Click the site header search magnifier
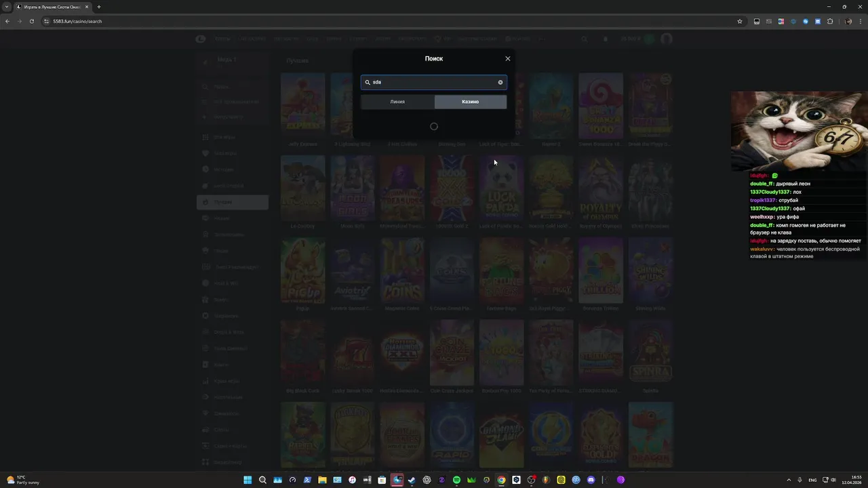This screenshot has width=868, height=488. 584,39
